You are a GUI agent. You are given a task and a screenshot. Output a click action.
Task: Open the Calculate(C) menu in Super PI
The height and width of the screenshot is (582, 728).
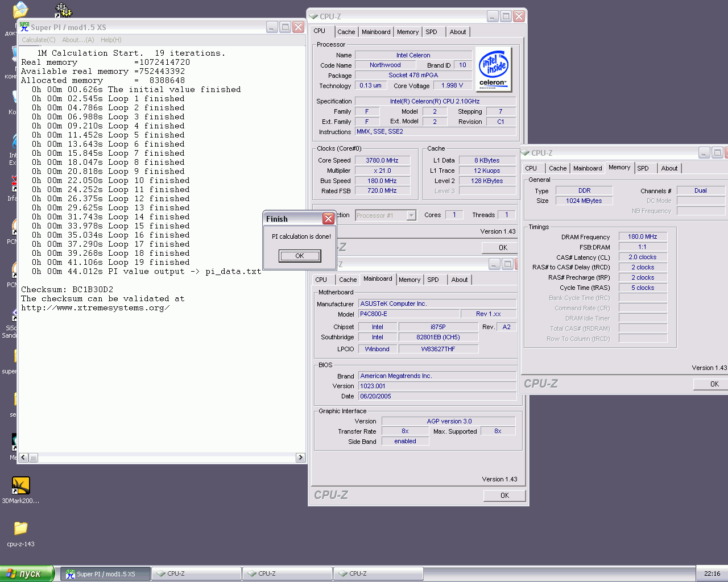click(x=39, y=40)
